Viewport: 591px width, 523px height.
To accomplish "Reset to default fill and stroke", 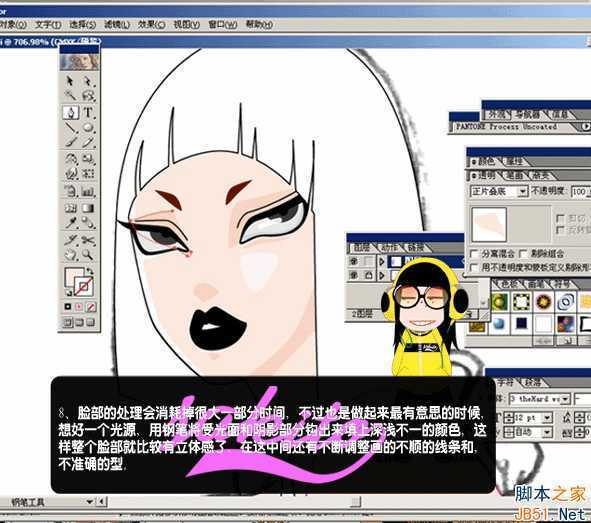I will pyautogui.click(x=68, y=293).
